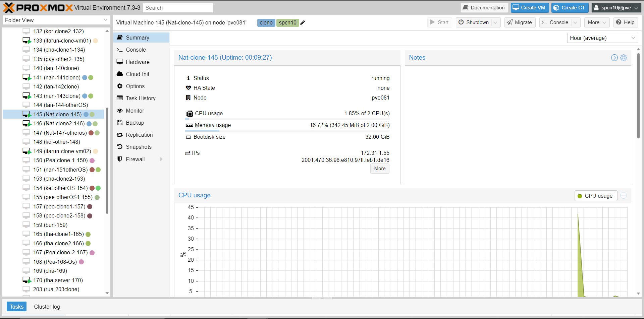Click the Proxmox logo
The width and height of the screenshot is (644, 319).
coord(36,7)
